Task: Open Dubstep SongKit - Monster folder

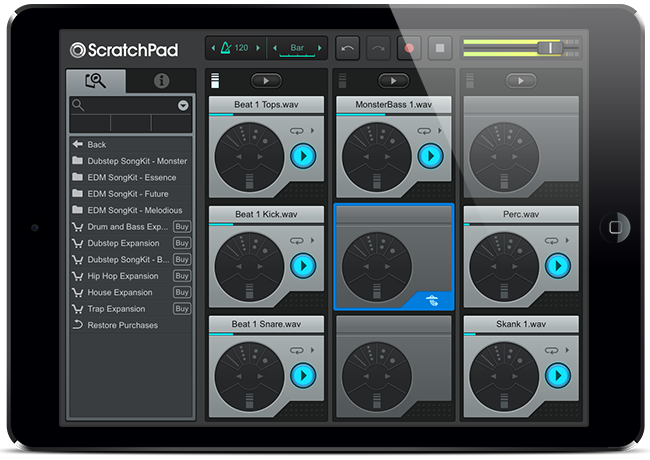Action: click(x=131, y=161)
